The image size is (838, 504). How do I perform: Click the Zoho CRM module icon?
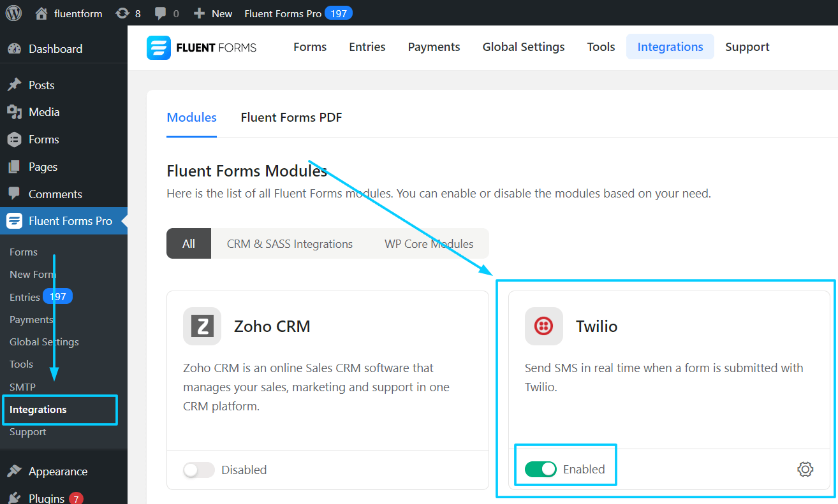click(202, 326)
